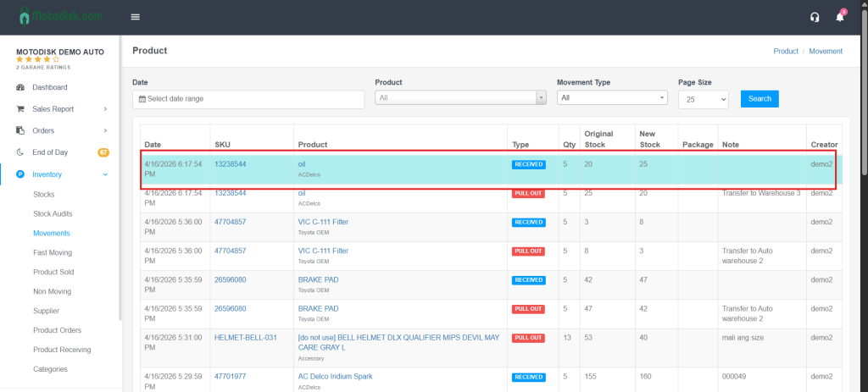Click the End of Day moon icon

20,152
